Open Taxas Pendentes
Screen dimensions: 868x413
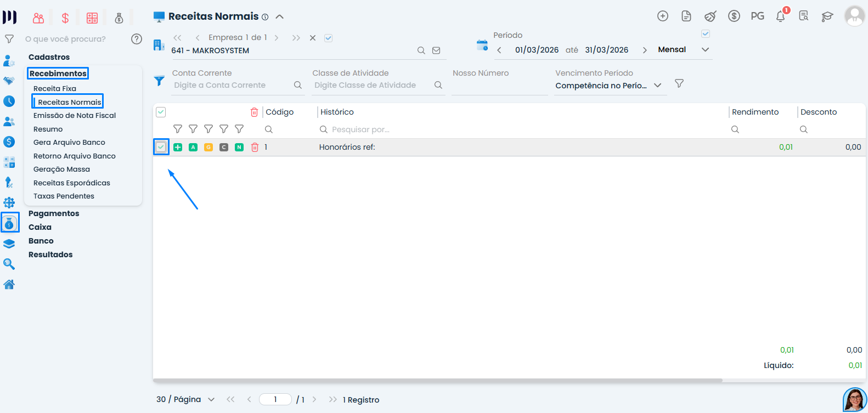[x=64, y=196]
